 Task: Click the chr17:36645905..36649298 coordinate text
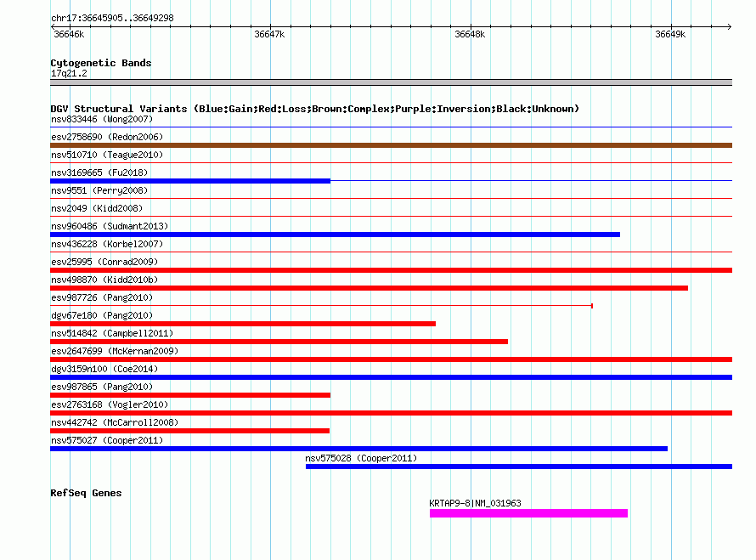click(112, 18)
